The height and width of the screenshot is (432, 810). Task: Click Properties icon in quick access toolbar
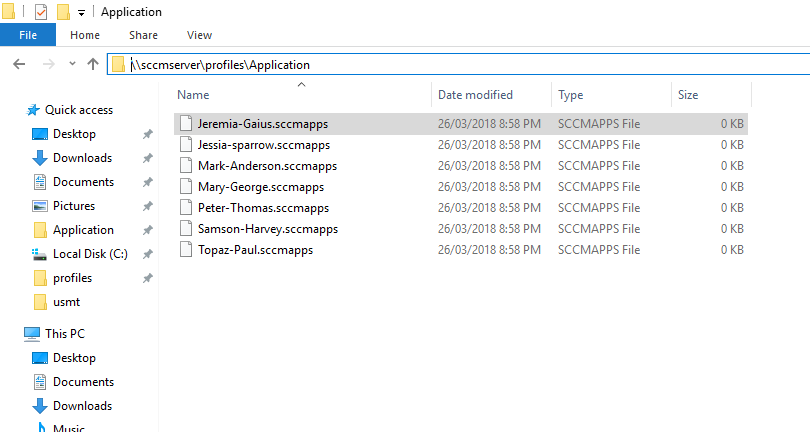pyautogui.click(x=40, y=12)
